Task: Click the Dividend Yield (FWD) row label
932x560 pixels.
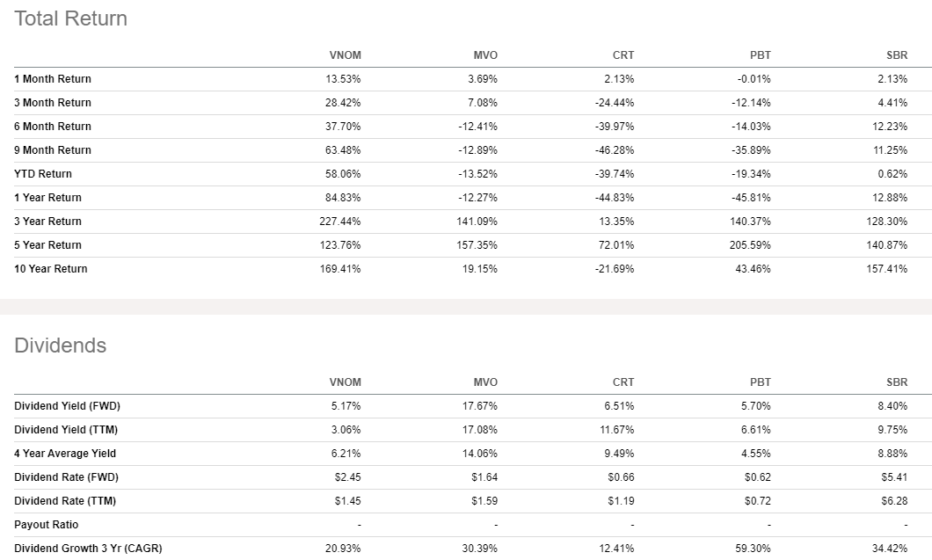Action: tap(65, 406)
